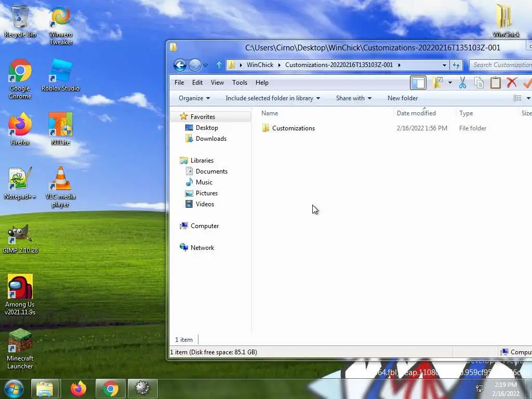Click the New folder button
The image size is (532, 399).
click(x=403, y=98)
